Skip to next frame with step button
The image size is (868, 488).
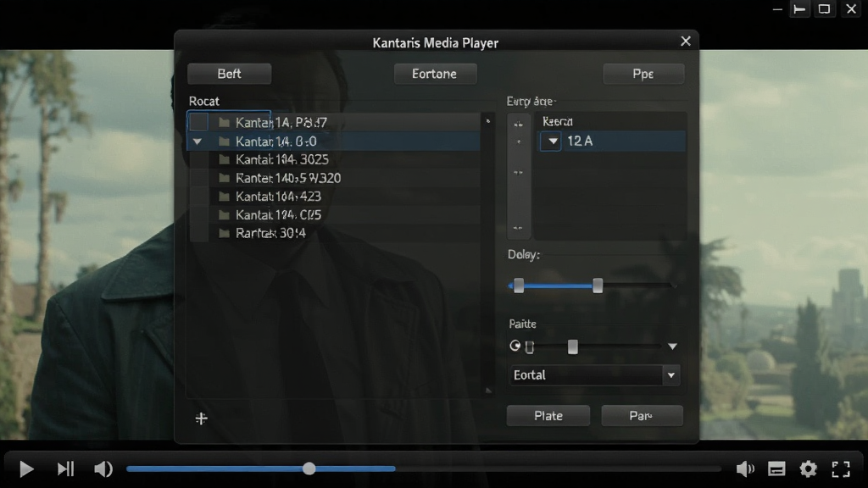65,469
